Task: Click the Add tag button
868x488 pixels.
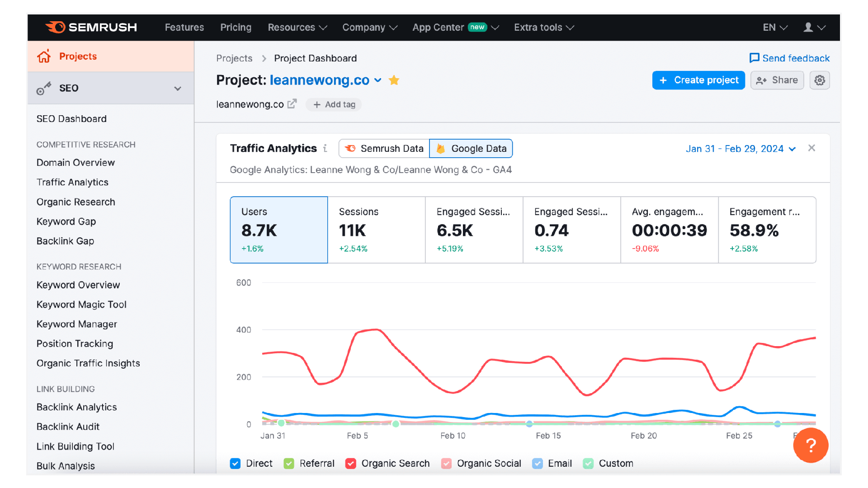Action: click(334, 104)
